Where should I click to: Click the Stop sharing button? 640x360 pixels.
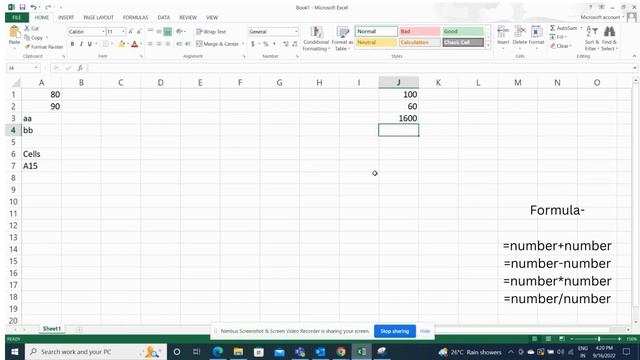(395, 331)
